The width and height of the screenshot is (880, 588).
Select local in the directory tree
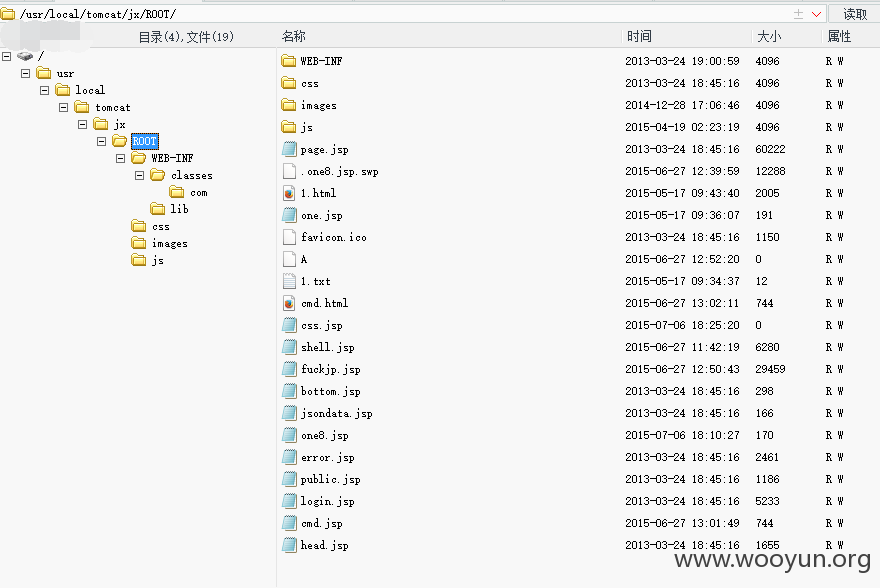click(90, 90)
